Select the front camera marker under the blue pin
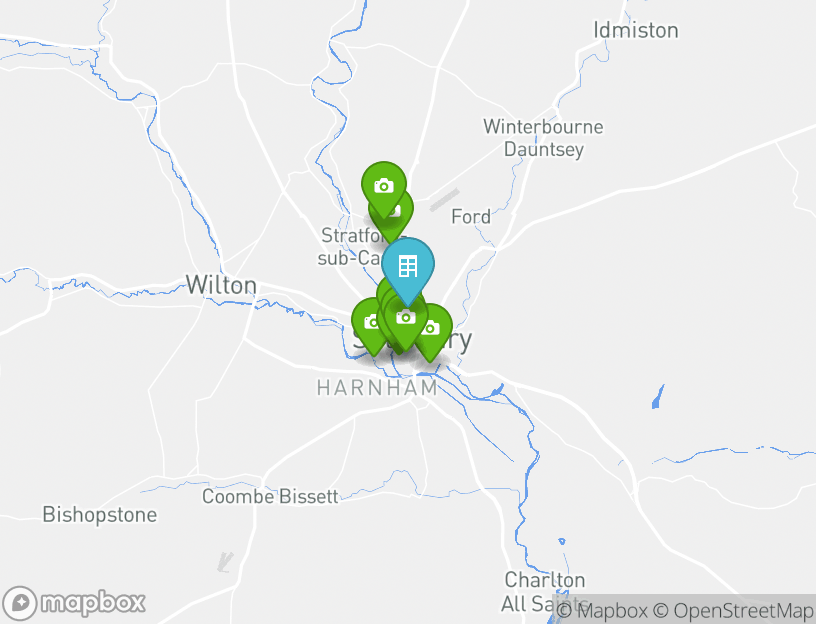Image resolution: width=816 pixels, height=624 pixels. pos(405,319)
